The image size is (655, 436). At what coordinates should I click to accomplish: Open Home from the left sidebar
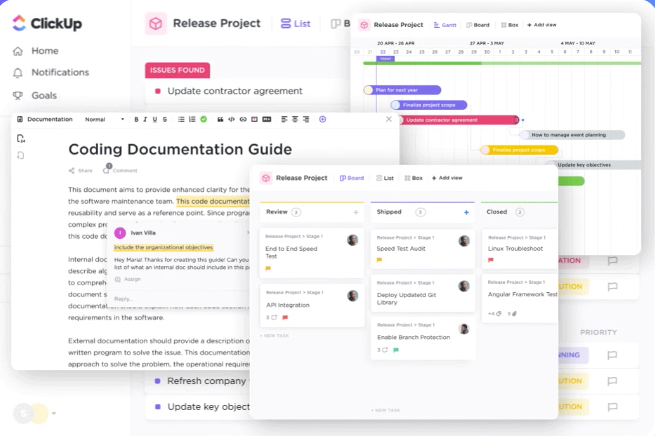click(36, 51)
